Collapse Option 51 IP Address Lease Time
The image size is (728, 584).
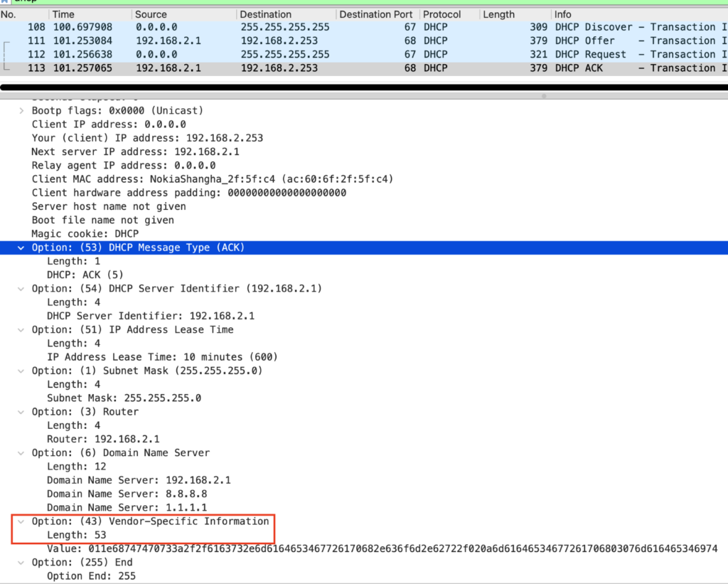click(x=21, y=329)
